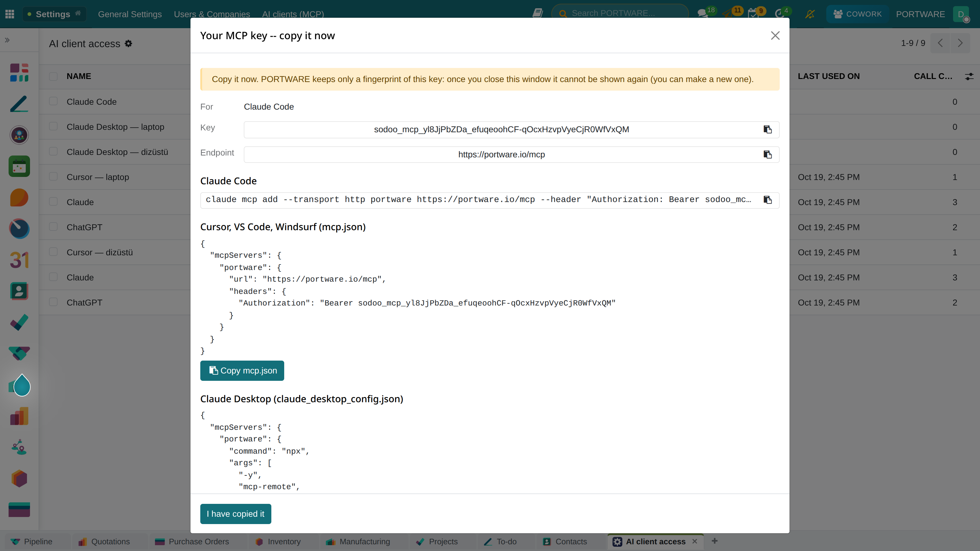Open the timer icon with 4 badge

pos(779,14)
